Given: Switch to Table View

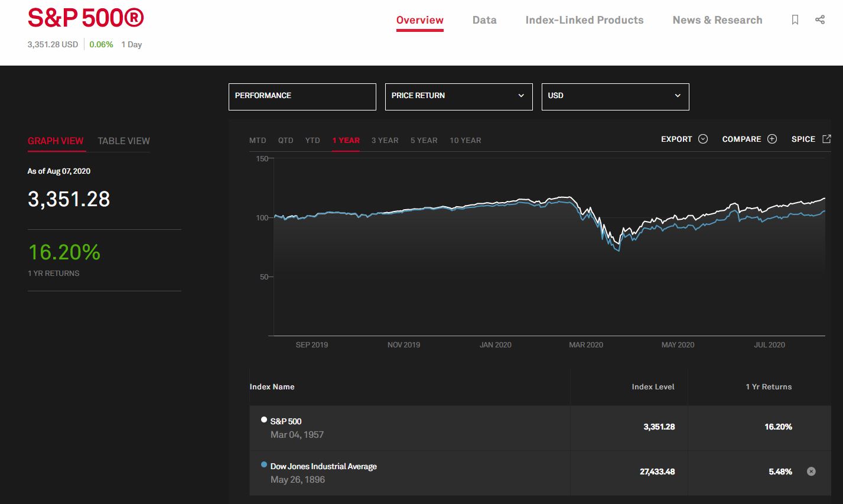Looking at the screenshot, I should 123,141.
